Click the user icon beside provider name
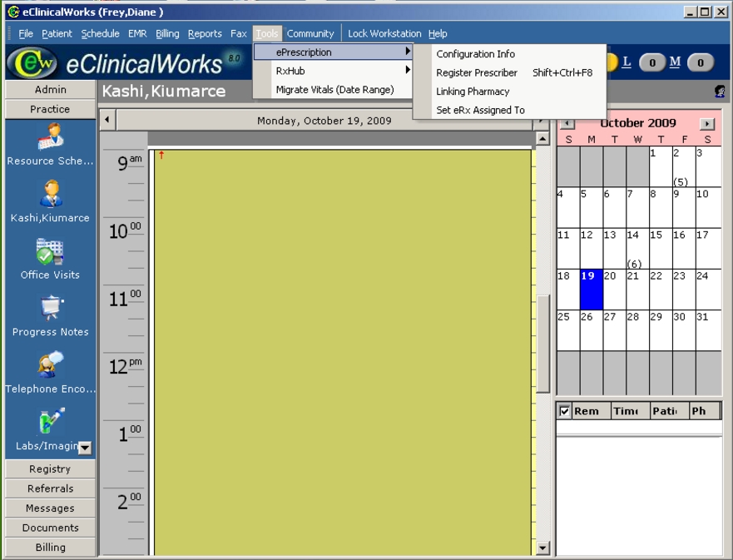 pos(720,92)
